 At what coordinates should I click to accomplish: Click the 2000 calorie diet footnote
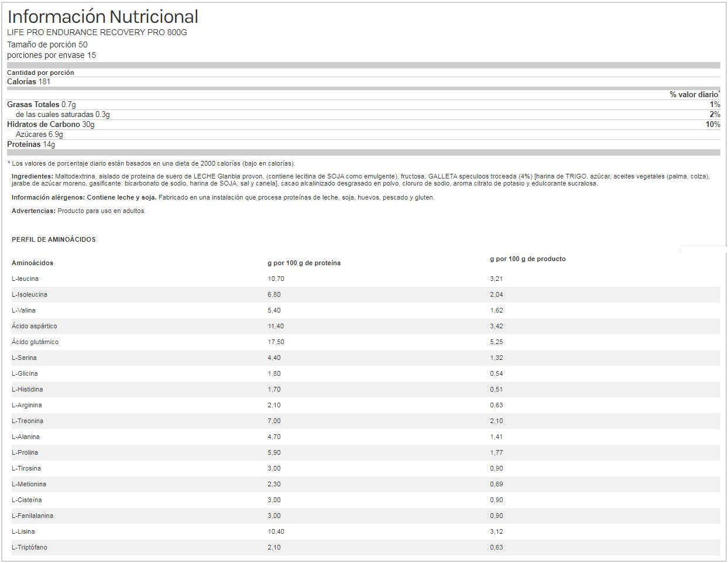point(152,164)
